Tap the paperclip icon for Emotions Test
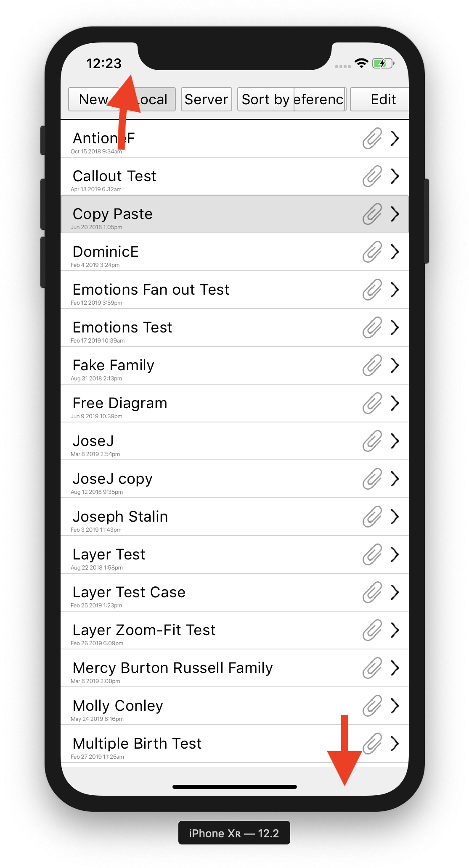Image resolution: width=469 pixels, height=868 pixels. tap(372, 327)
